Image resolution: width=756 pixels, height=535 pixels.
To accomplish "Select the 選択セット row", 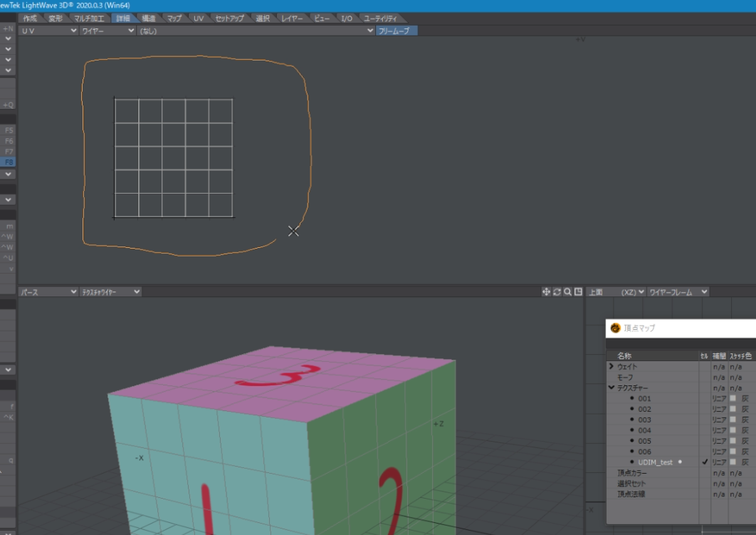I will click(x=631, y=484).
